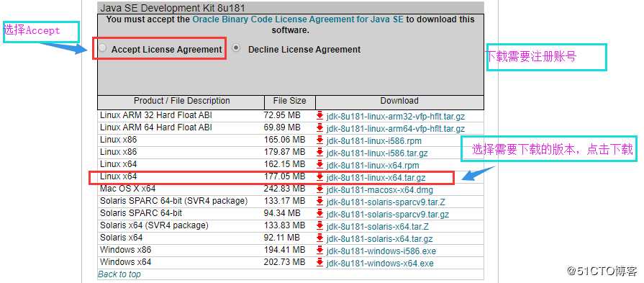Download jdk-8u181-solaris-x64.tar.Z
Image resolution: width=644 pixels, height=283 pixels.
(x=378, y=227)
